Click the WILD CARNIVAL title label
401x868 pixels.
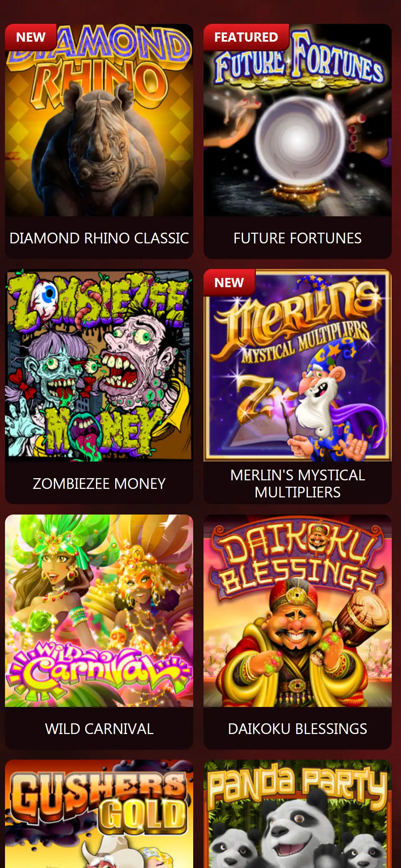click(99, 729)
